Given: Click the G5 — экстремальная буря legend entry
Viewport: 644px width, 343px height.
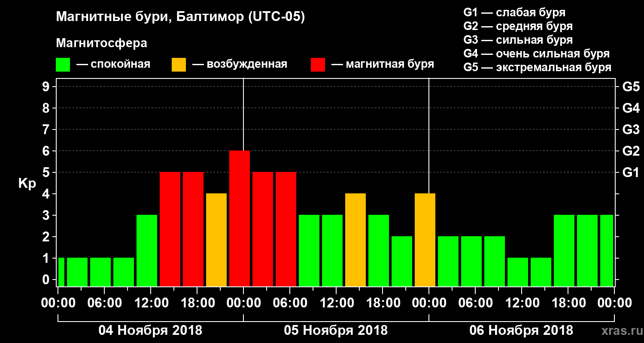Looking at the screenshot, I should pos(537,67).
